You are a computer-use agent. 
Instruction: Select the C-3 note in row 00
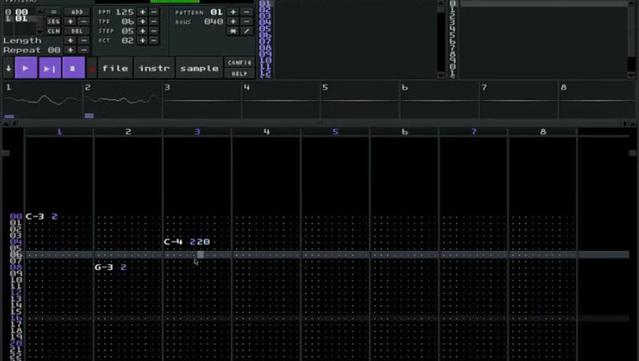(x=35, y=216)
